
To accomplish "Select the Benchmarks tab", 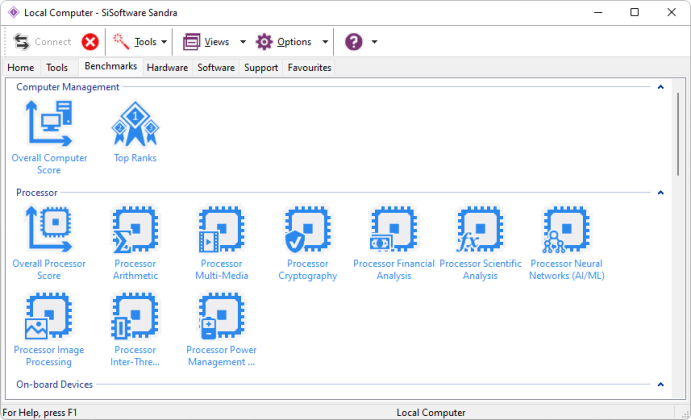I will pos(111,66).
